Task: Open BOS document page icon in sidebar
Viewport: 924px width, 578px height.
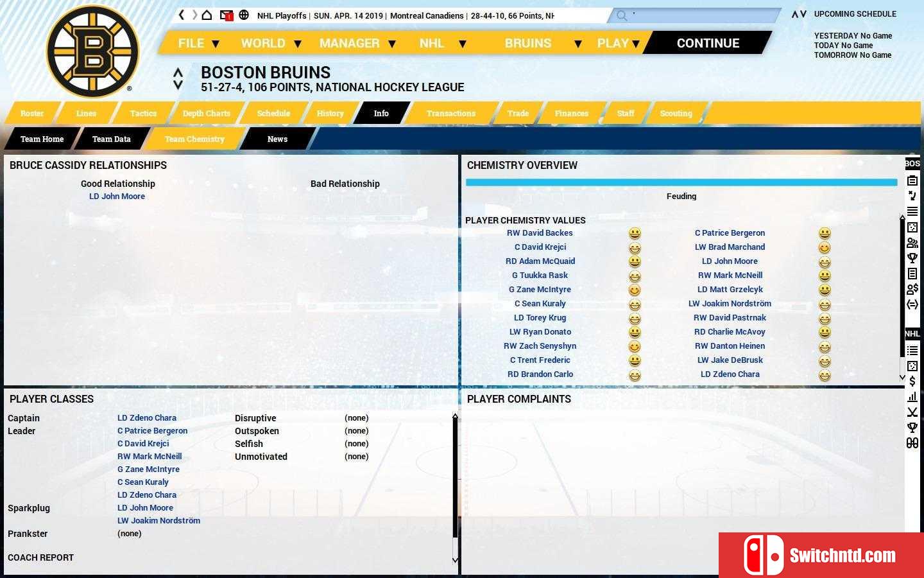Action: (912, 273)
